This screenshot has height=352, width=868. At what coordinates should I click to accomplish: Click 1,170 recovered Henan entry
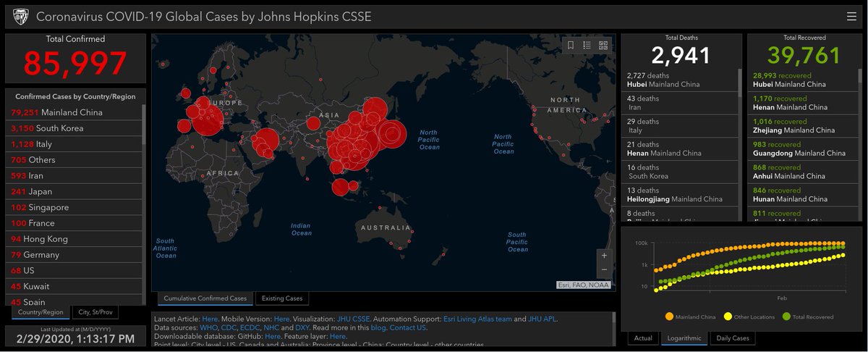[804, 103]
